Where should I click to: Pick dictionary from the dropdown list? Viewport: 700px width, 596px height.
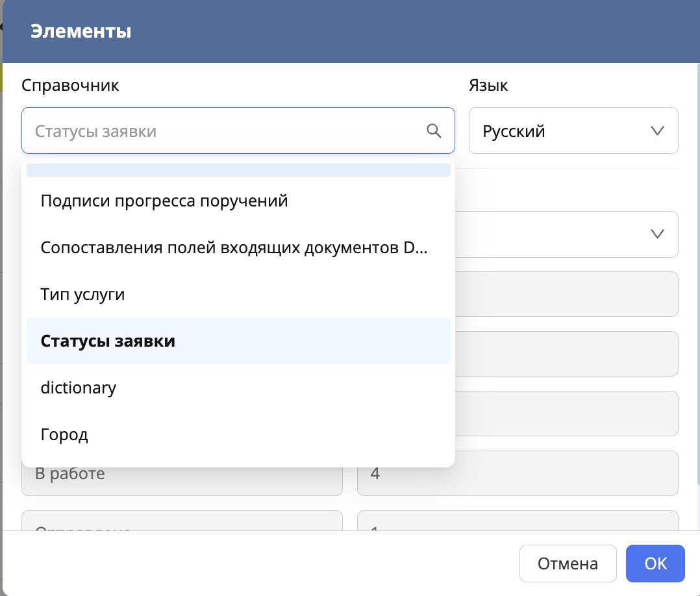78,388
